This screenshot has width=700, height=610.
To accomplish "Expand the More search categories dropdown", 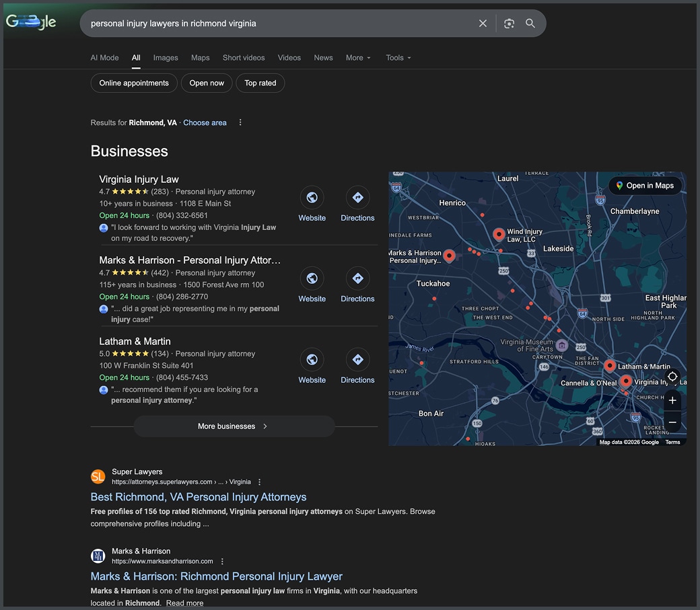I will click(x=358, y=58).
